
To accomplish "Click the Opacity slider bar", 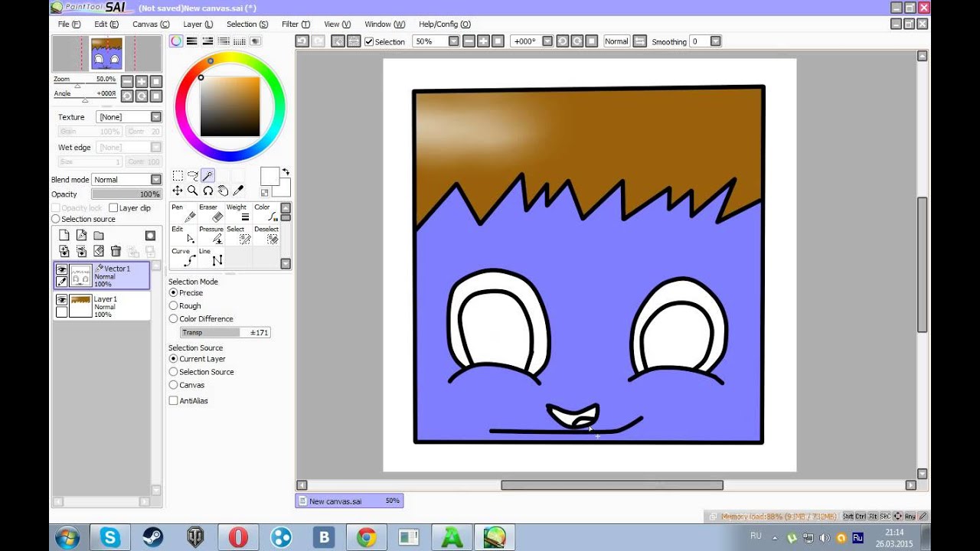I will 126,194.
